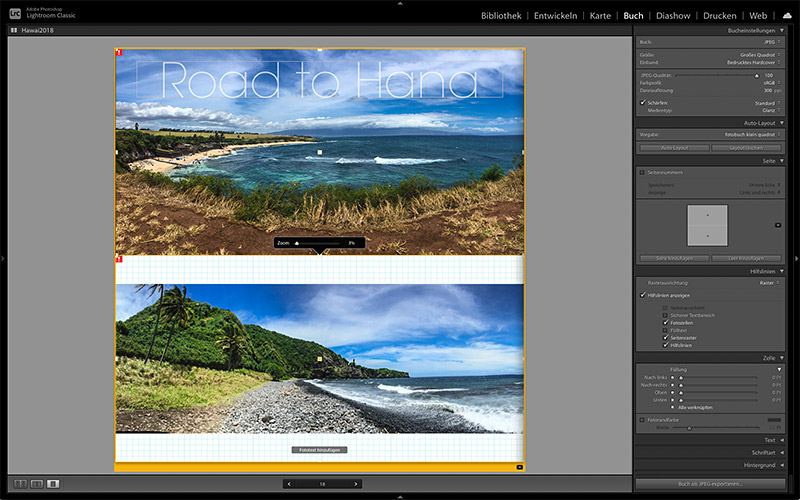Adjust the JPEG-Qualität slider

click(756, 75)
